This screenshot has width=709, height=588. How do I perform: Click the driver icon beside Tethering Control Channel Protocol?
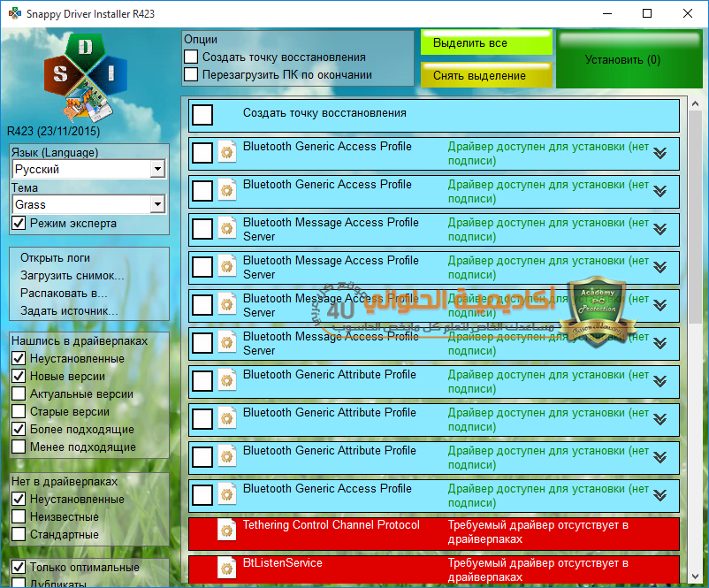click(227, 531)
